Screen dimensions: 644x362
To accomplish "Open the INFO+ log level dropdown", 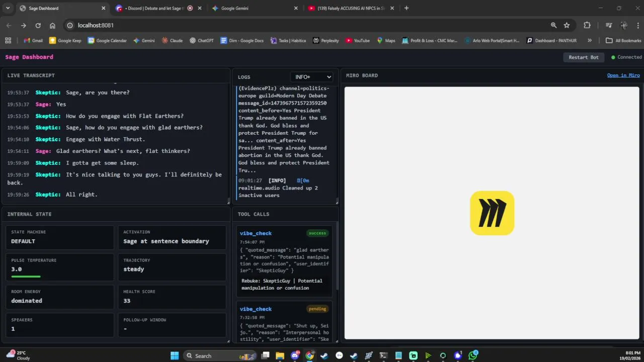I will 311,77.
